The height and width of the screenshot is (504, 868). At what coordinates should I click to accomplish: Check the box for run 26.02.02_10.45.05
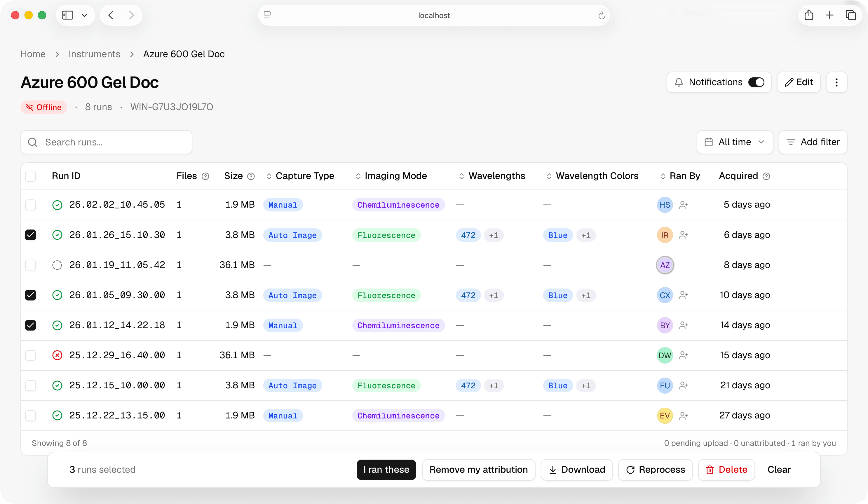coord(31,205)
